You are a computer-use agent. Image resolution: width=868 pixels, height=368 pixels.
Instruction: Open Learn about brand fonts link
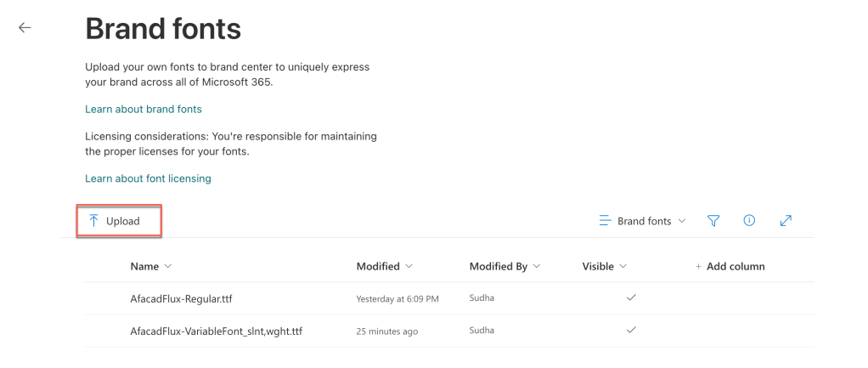coord(144,109)
